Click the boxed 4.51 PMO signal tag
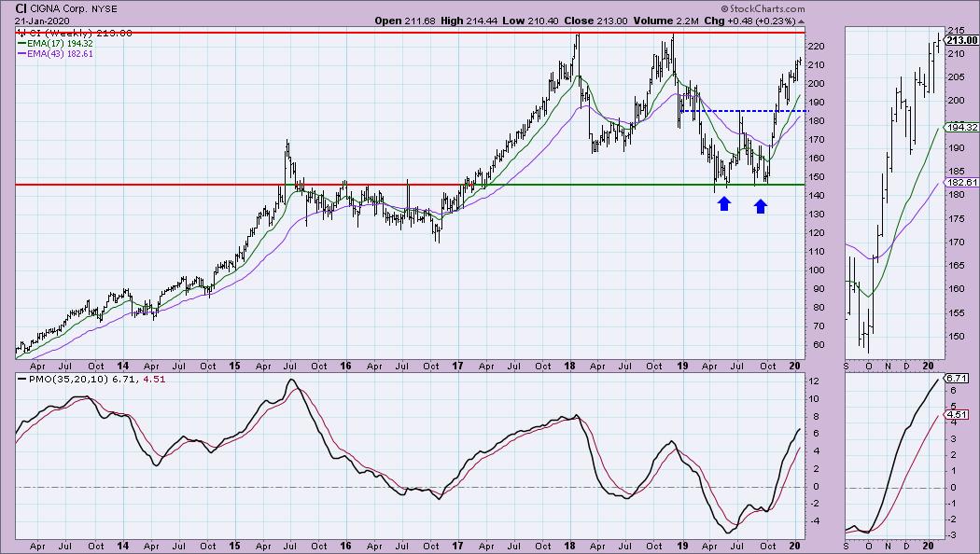 (x=957, y=414)
